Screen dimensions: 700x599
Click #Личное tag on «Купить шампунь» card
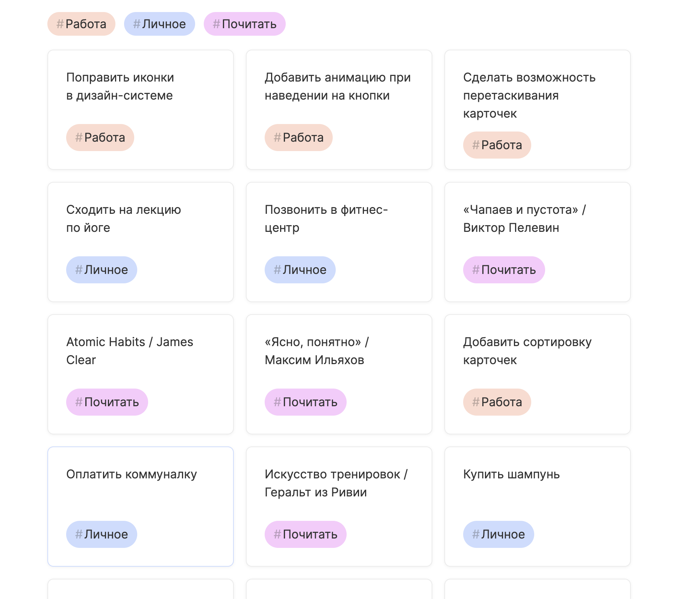[x=498, y=534]
